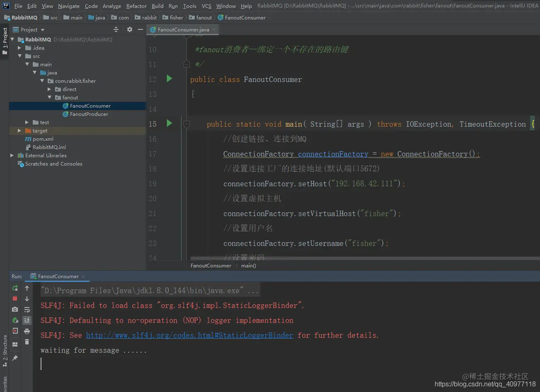This screenshot has height=392, width=540.
Task: Move down the stack trace with down arrow
Action: (x=27, y=298)
